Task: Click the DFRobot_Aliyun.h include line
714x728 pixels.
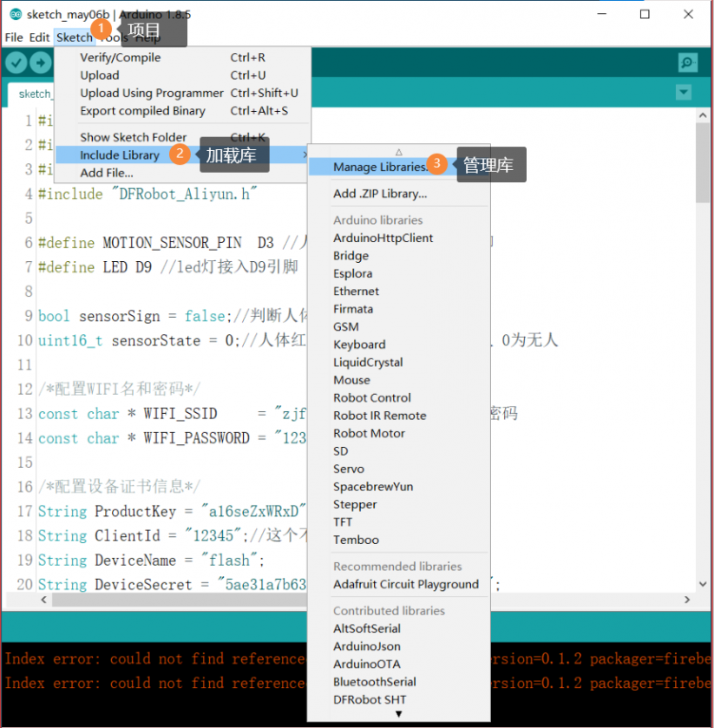Action: pyautogui.click(x=147, y=193)
